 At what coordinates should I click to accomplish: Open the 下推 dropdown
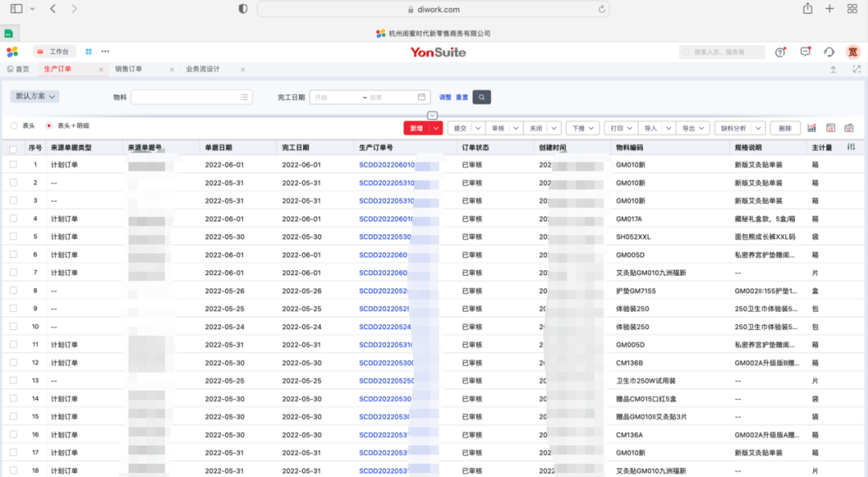(x=583, y=128)
